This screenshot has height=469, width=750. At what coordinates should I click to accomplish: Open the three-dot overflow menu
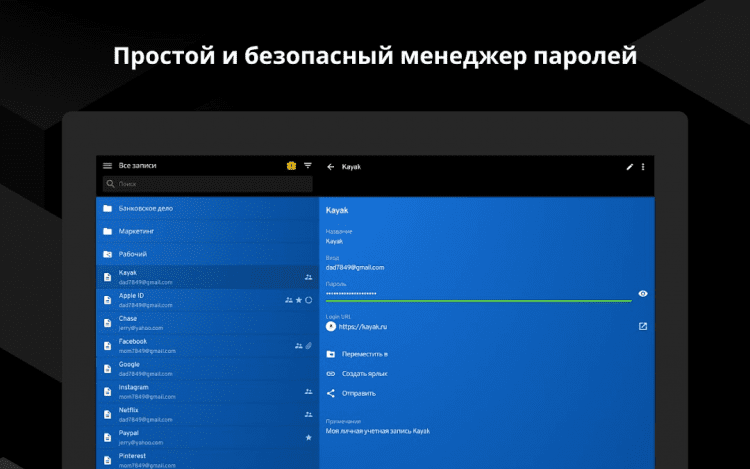click(x=643, y=167)
